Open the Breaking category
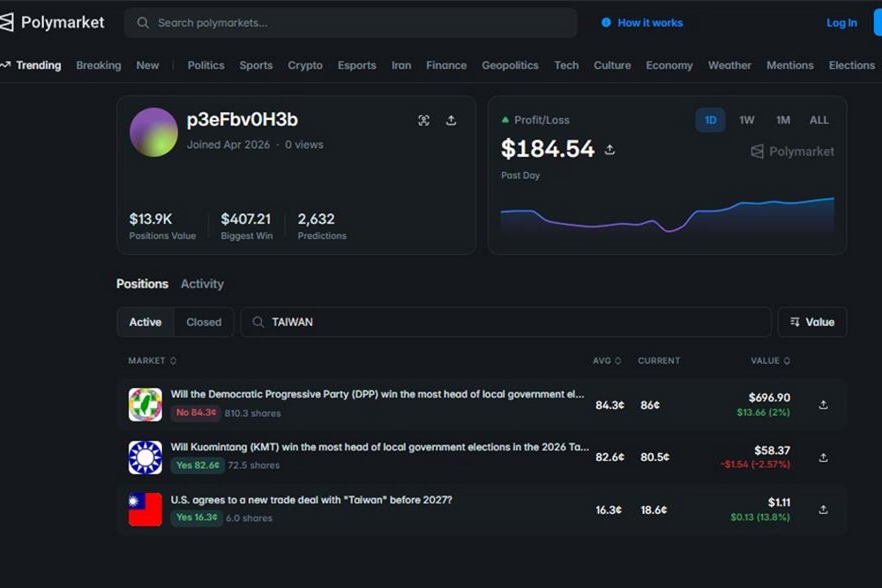 (99, 65)
